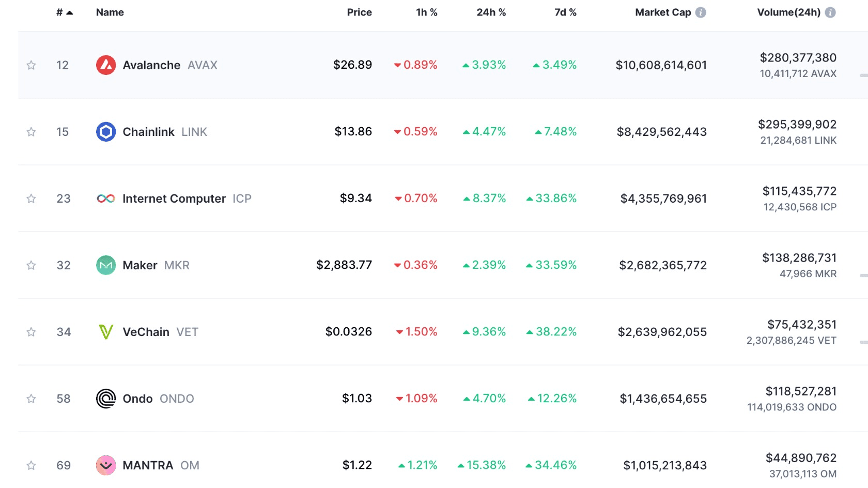
Task: Toggle watchlist star for Ondo
Action: 31,399
